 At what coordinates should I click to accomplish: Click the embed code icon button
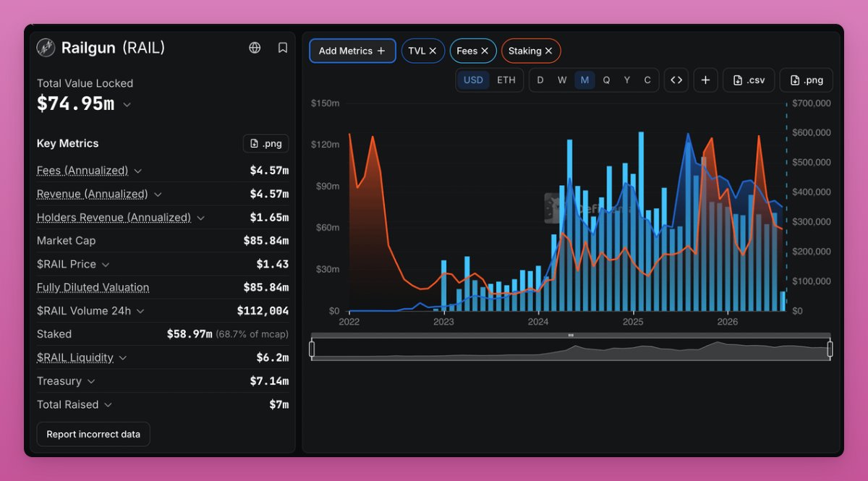click(x=676, y=80)
